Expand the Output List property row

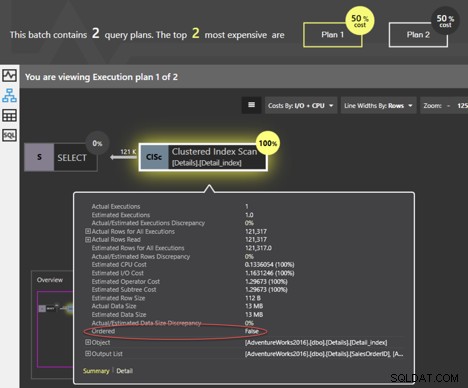click(88, 354)
